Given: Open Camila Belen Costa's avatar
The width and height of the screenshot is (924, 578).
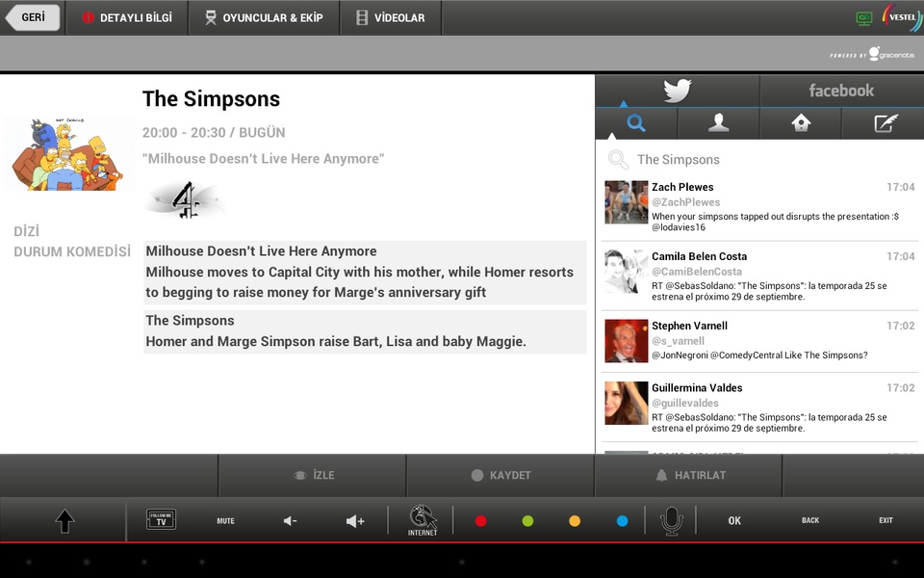Looking at the screenshot, I should 627,272.
